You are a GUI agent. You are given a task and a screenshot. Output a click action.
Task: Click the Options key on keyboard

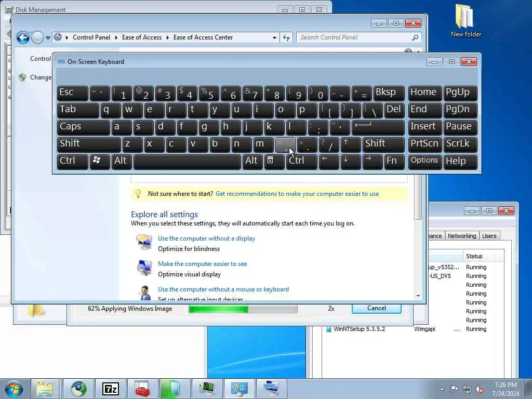click(425, 162)
